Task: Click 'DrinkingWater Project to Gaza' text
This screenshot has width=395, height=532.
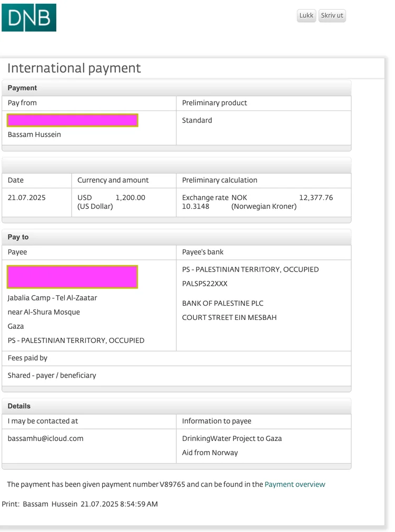Action: coord(232,438)
